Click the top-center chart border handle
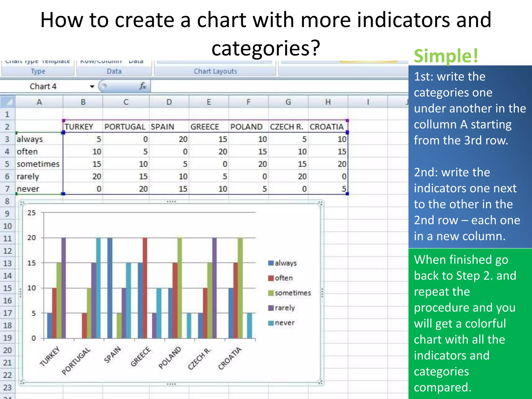 [171, 202]
